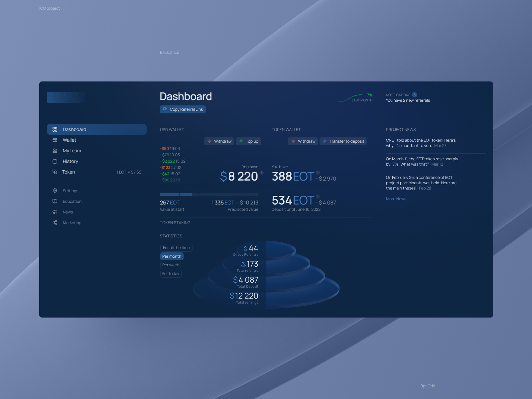Click the '267 EOT' value at start
Image resolution: width=532 pixels, height=399 pixels.
(170, 202)
